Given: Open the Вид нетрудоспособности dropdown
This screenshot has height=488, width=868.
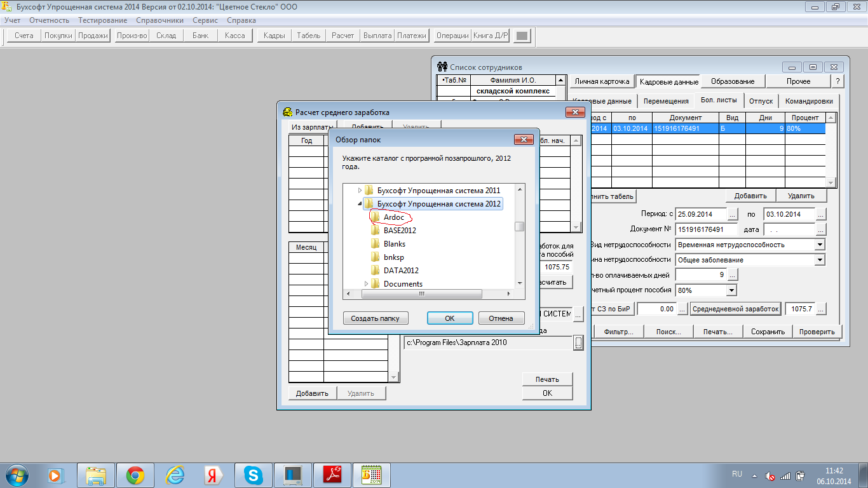Looking at the screenshot, I should (x=819, y=245).
